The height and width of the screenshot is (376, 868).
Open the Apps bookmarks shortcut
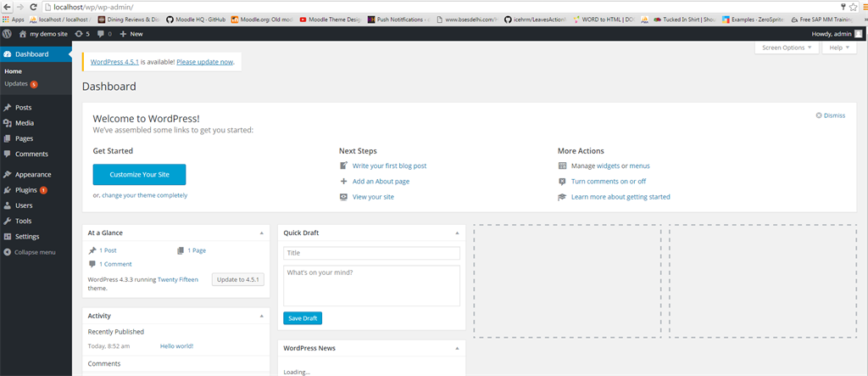click(x=14, y=20)
